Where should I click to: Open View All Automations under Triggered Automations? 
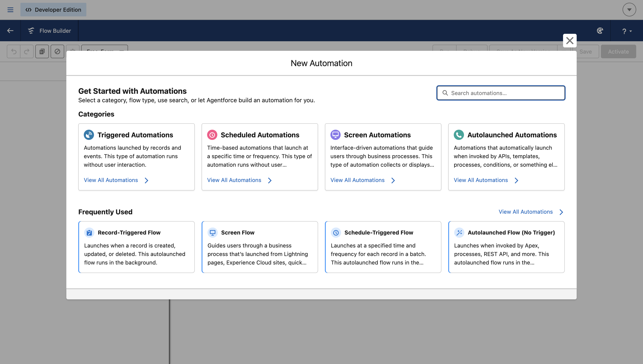[111, 180]
